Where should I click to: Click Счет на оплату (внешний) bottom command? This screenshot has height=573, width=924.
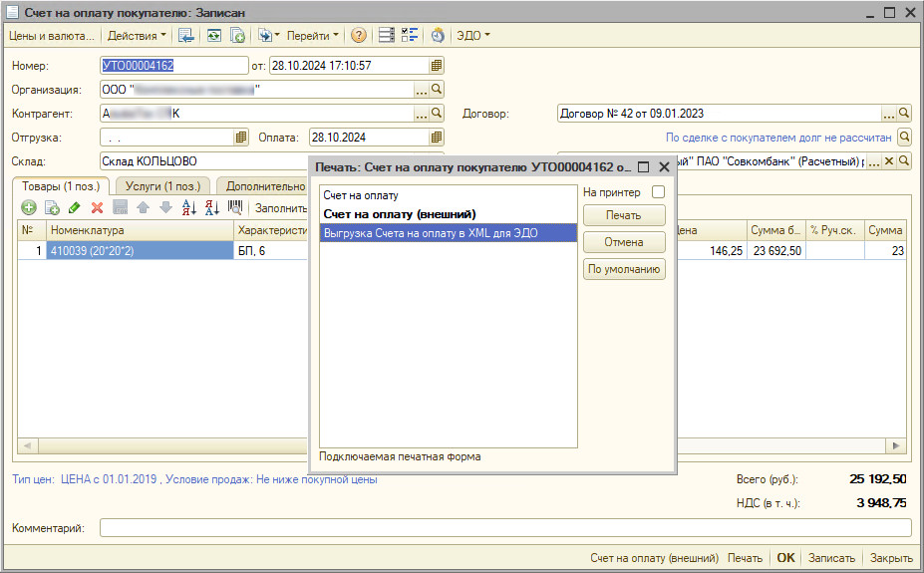coord(654,558)
